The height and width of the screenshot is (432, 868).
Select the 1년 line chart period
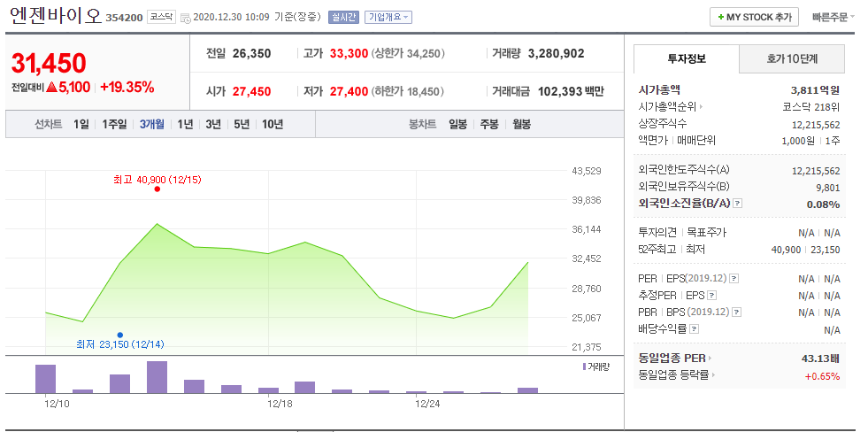pyautogui.click(x=185, y=124)
